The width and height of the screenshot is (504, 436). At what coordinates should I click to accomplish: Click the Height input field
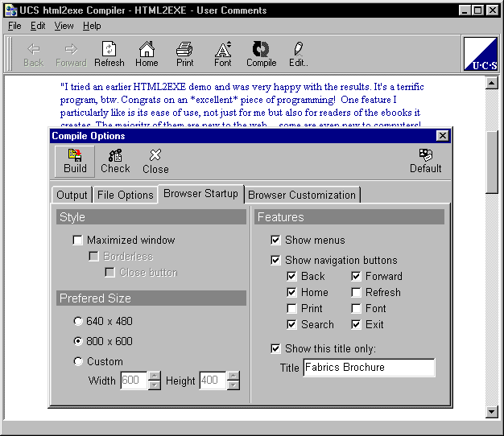coord(213,380)
